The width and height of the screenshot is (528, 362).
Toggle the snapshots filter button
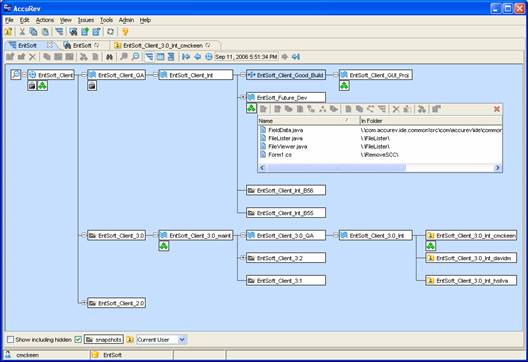click(104, 339)
